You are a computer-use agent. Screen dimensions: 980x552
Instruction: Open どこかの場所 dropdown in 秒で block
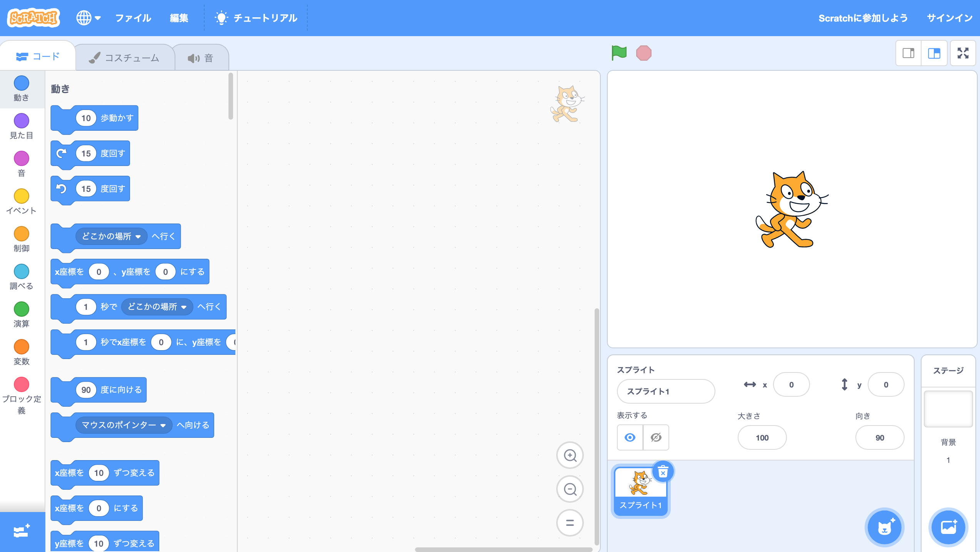[157, 307]
